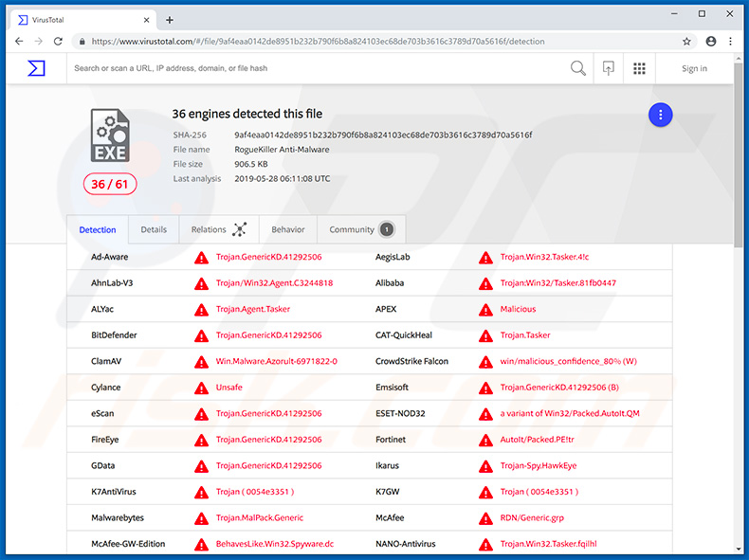
Task: Click the warning icon in the Ikarus row
Action: click(x=485, y=466)
